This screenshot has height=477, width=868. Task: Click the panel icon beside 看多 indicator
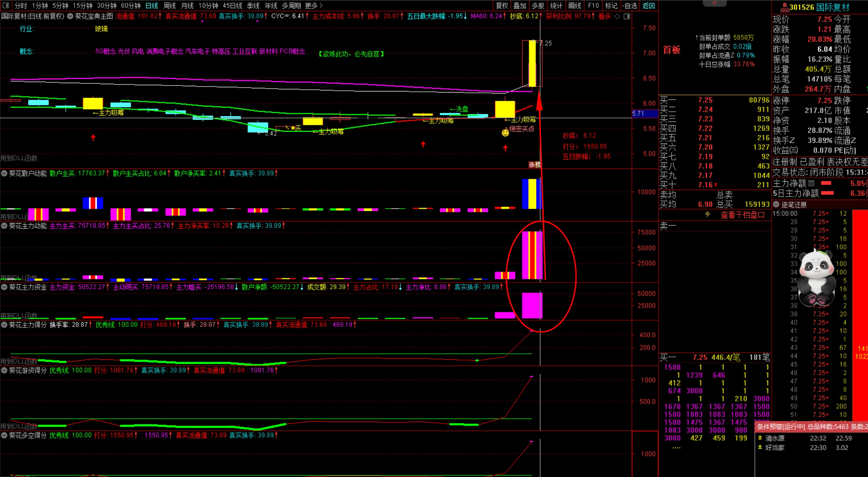pos(627,16)
